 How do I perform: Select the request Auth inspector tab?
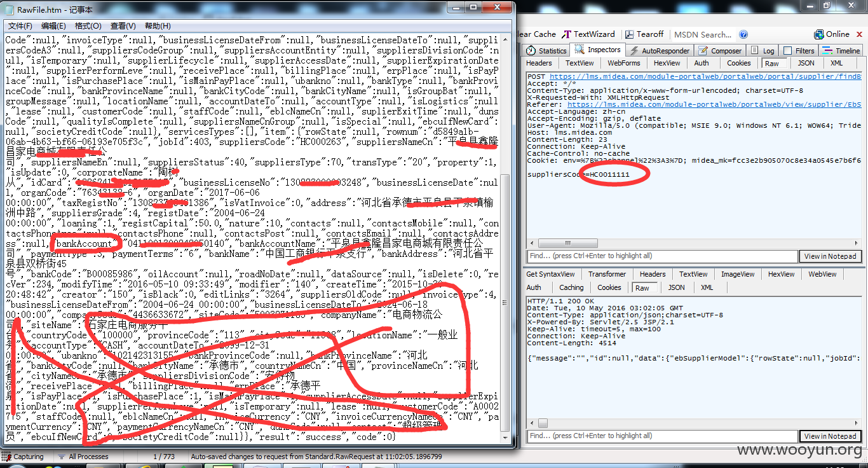pos(702,63)
